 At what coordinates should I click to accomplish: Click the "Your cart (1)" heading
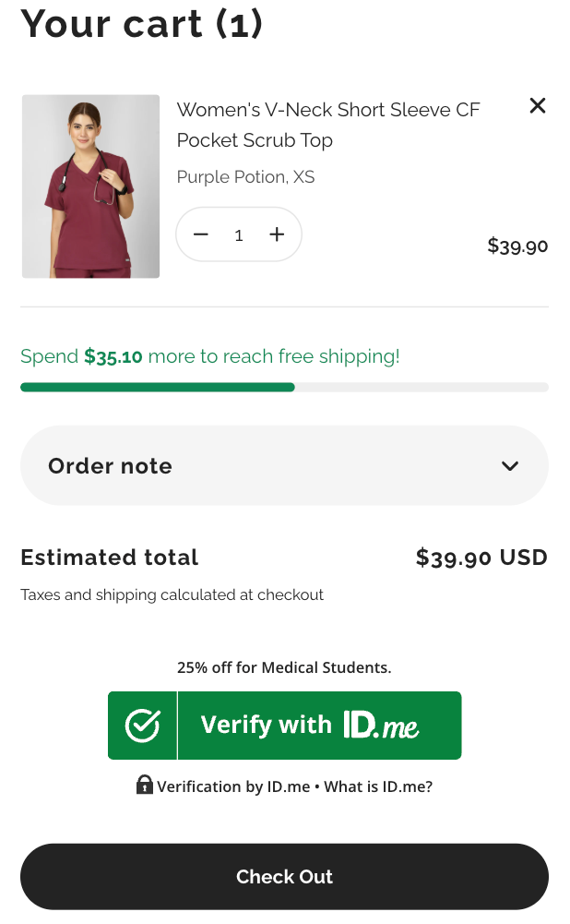tap(141, 23)
